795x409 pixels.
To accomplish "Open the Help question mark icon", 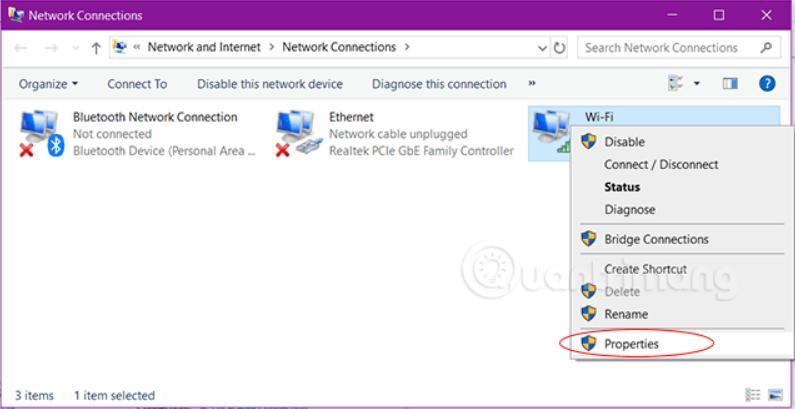I will (767, 84).
